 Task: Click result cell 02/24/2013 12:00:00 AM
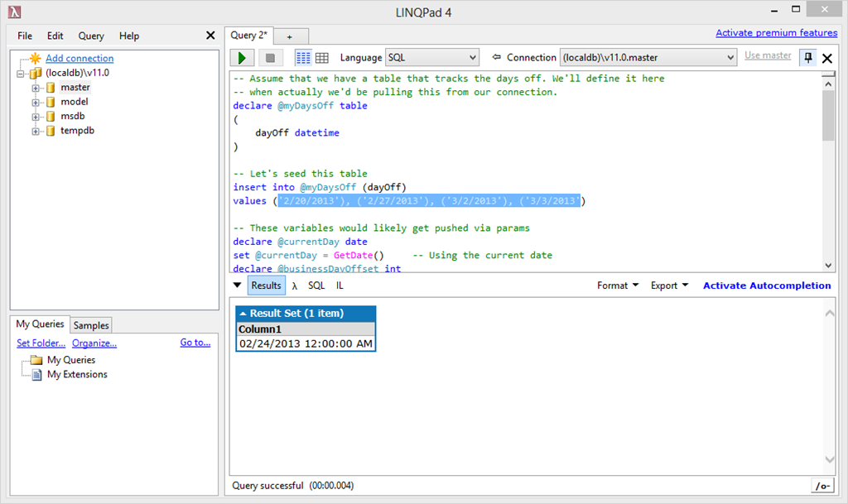pyautogui.click(x=306, y=343)
